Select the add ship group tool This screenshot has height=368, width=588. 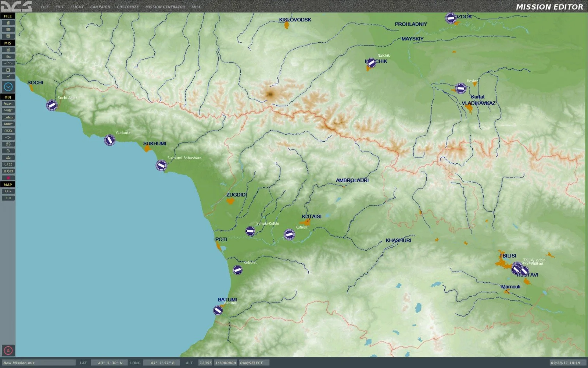point(8,117)
